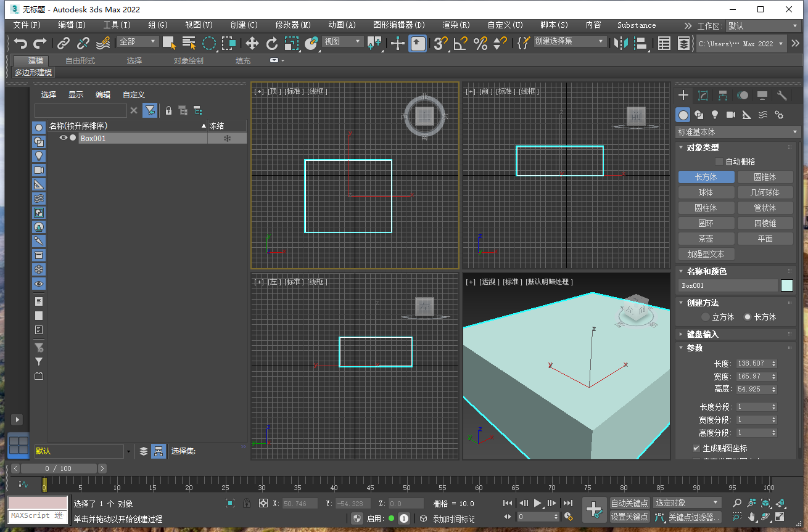Activate the Select Object tool

point(169,43)
